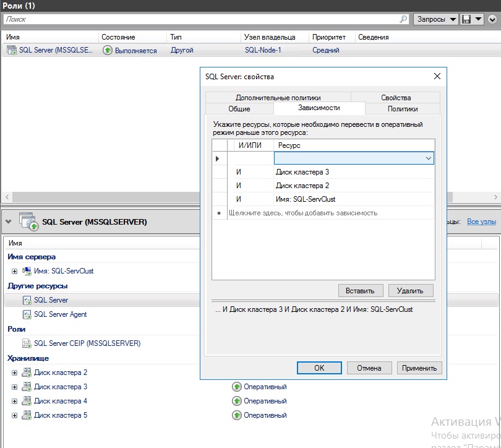Click the left arrow of roles horizontal scrollbar

(7, 197)
